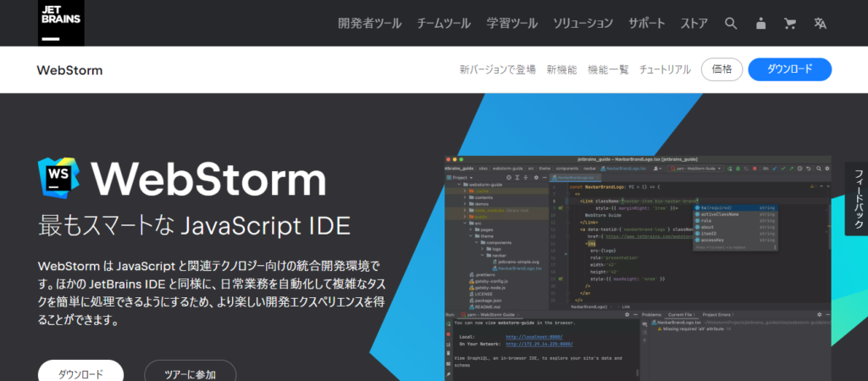Click the settings gear in IDE toolbar
This screenshot has height=381, width=868.
pyautogui.click(x=827, y=168)
